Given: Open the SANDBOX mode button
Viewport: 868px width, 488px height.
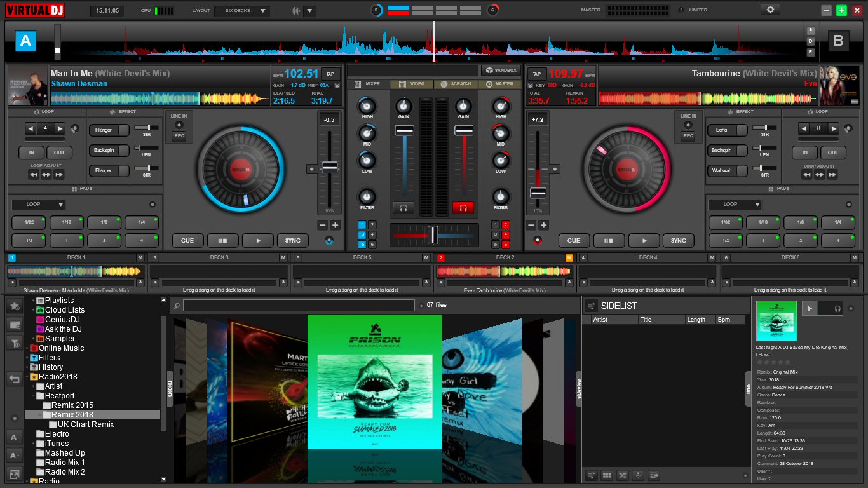Looking at the screenshot, I should pos(501,71).
